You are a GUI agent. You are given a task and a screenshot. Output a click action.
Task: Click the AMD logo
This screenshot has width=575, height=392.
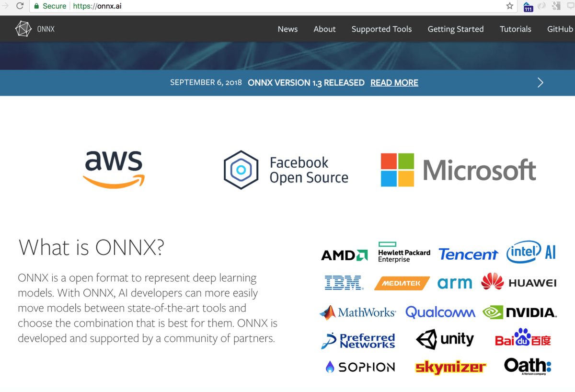click(x=344, y=254)
